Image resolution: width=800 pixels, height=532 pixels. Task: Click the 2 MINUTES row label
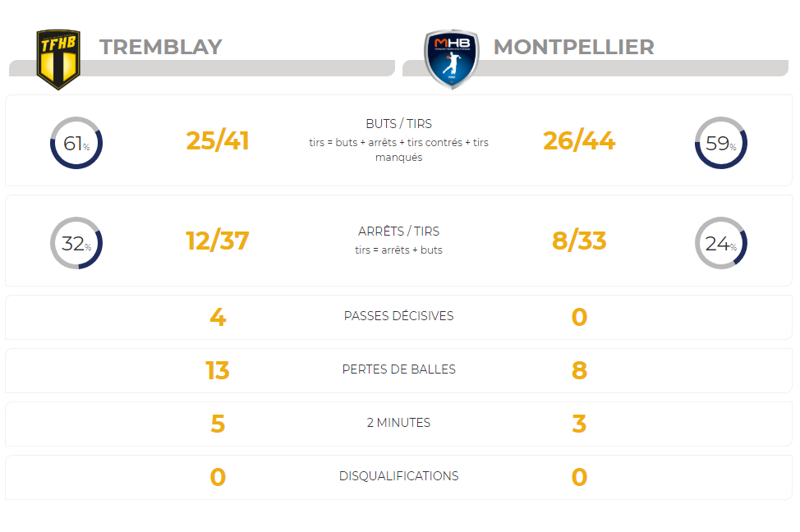click(x=398, y=423)
